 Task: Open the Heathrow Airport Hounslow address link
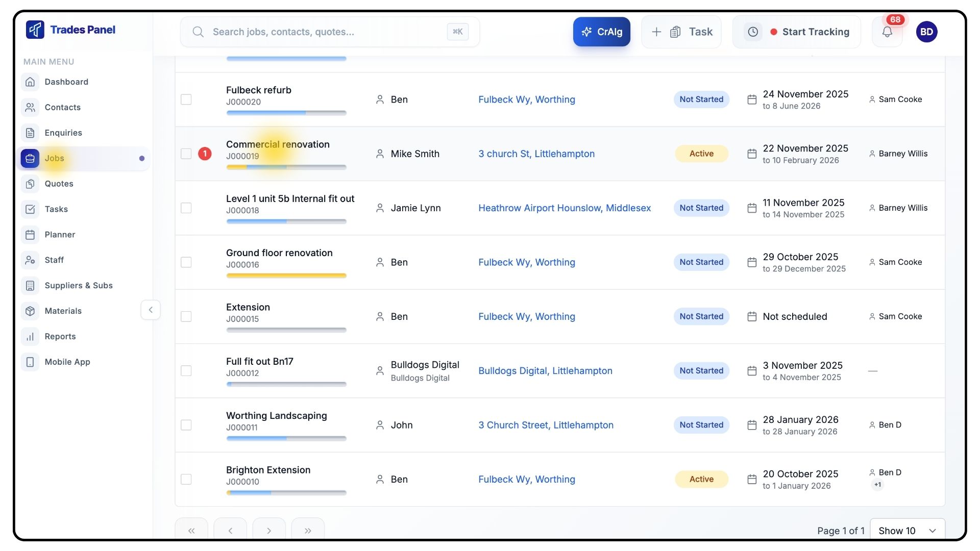click(x=564, y=208)
